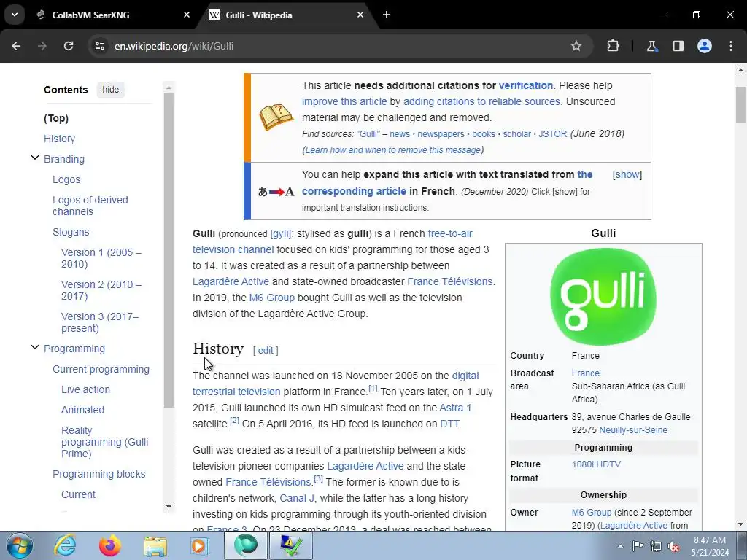This screenshot has height=560, width=747.
Task: Close the CollabVM SearXNG tab
Action: pos(187,15)
